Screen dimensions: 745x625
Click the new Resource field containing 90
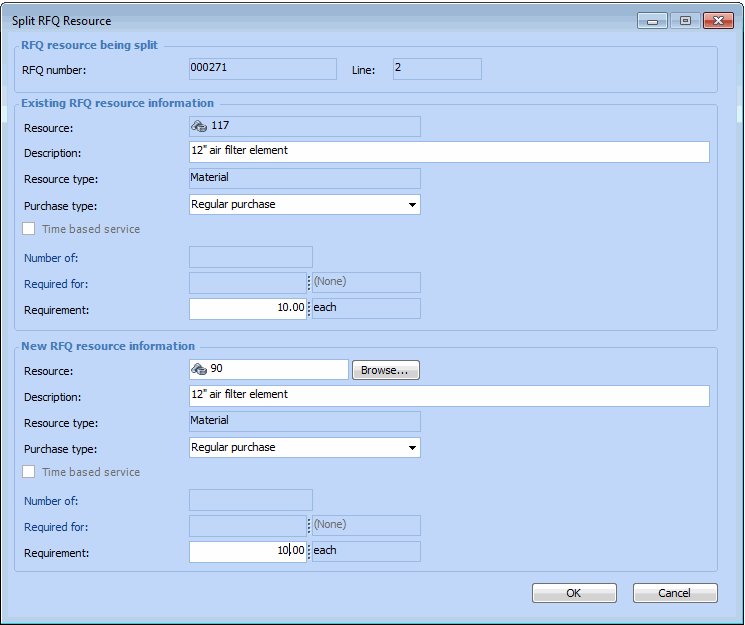(x=275, y=370)
